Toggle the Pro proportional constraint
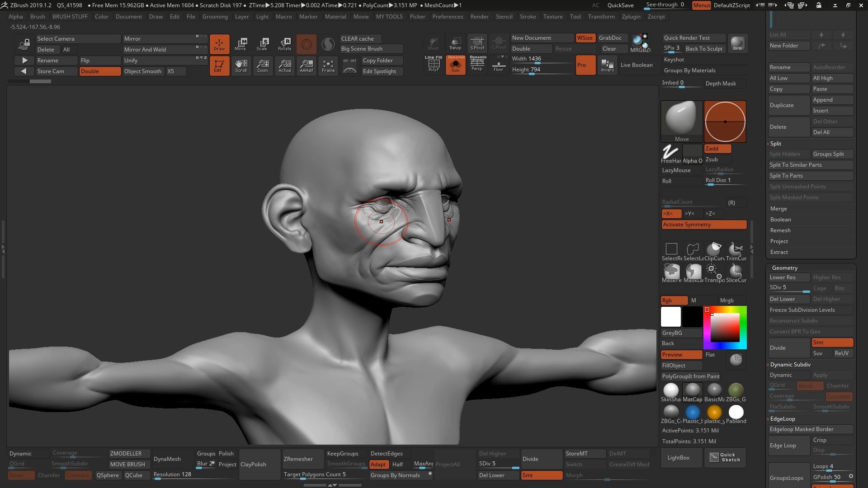This screenshot has height=488, width=868. coord(585,65)
